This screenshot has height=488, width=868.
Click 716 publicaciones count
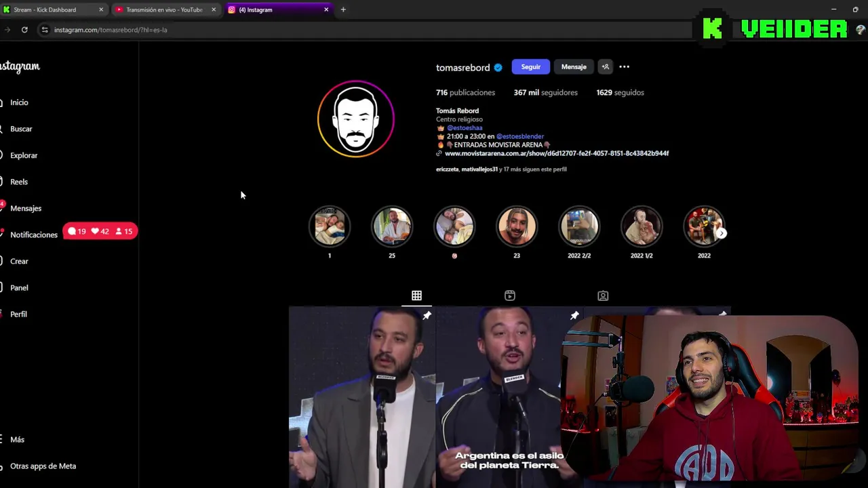tap(465, 92)
